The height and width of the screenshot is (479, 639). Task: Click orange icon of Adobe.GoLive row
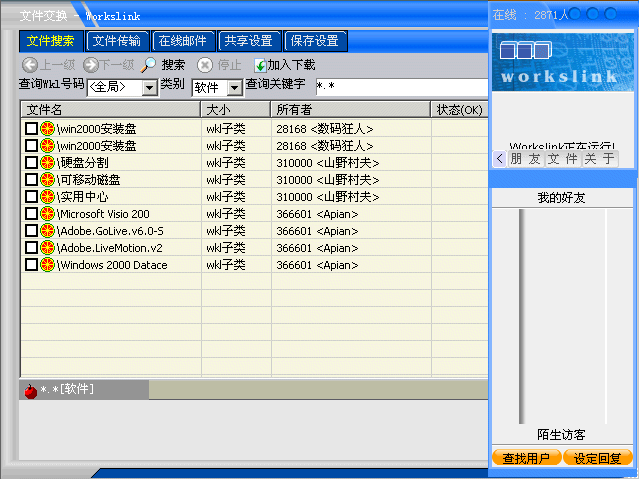47,231
